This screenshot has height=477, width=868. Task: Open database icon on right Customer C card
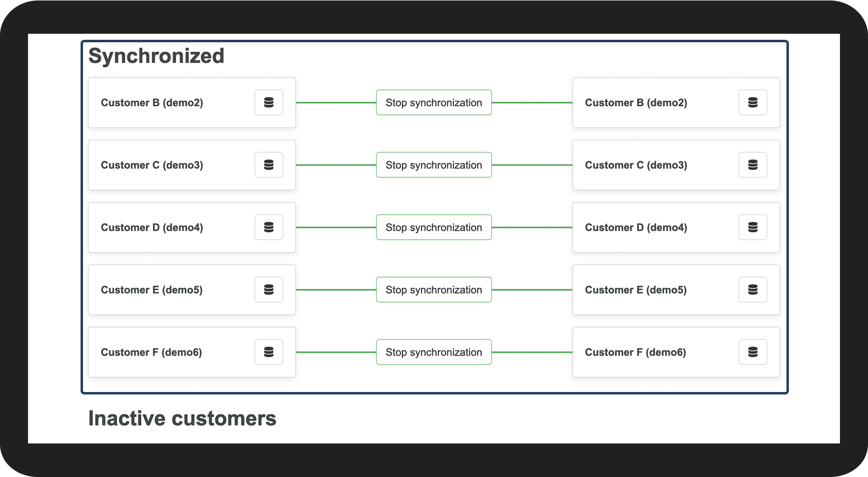point(753,165)
